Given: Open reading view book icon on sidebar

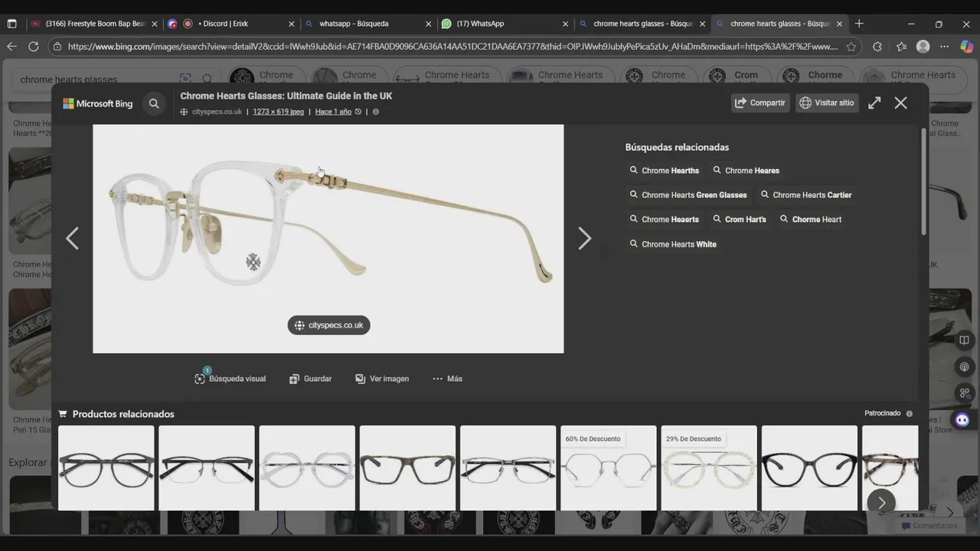Looking at the screenshot, I should (964, 341).
